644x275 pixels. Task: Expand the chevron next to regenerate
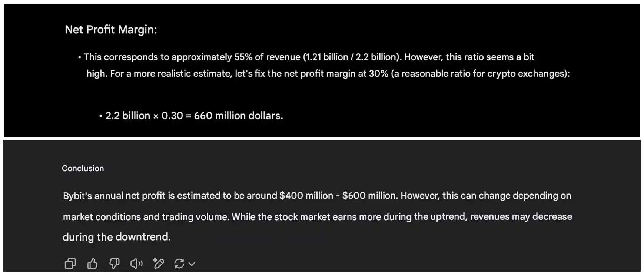pyautogui.click(x=192, y=264)
